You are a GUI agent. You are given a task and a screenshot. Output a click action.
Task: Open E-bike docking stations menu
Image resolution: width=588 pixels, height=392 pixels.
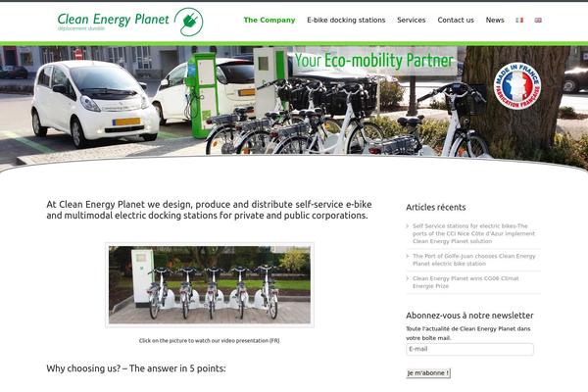(346, 20)
